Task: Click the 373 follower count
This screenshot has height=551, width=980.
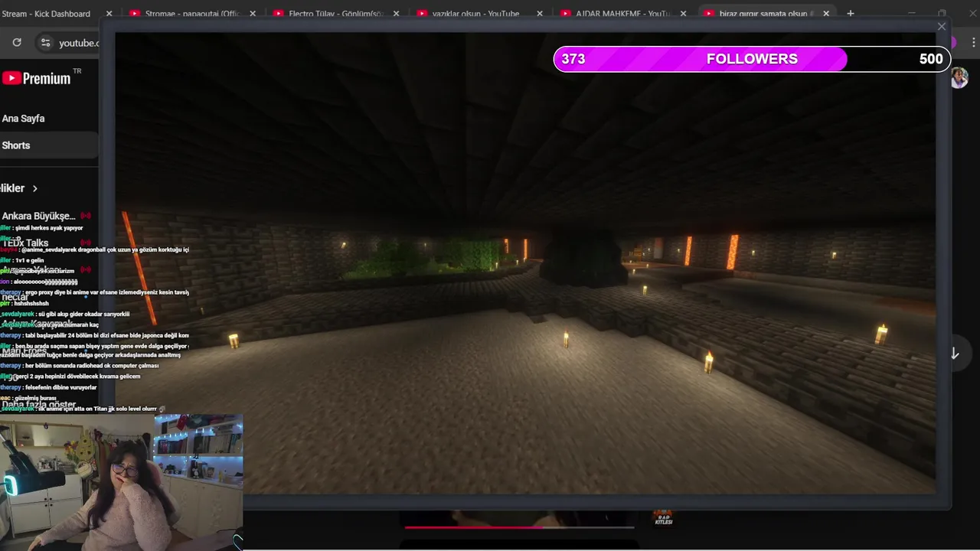Action: coord(573,59)
